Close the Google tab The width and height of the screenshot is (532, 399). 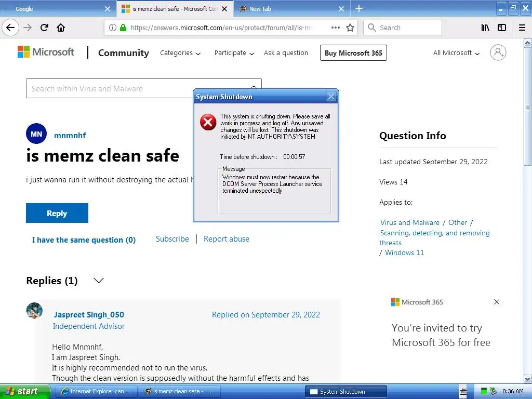tap(107, 9)
